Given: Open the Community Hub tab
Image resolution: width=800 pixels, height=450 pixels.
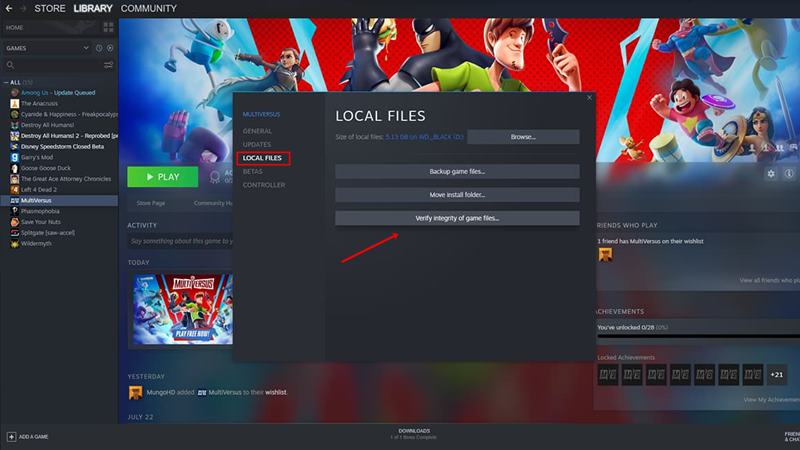Looking at the screenshot, I should point(213,203).
